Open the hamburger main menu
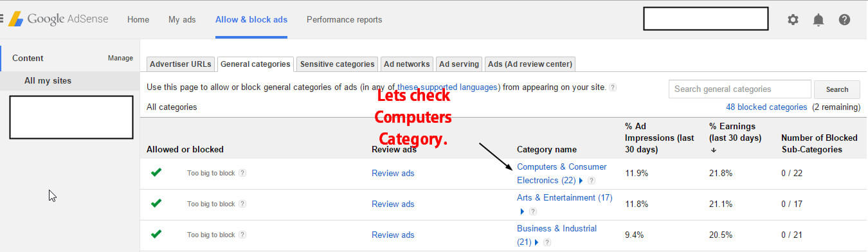The image size is (868, 252). click(x=1, y=19)
